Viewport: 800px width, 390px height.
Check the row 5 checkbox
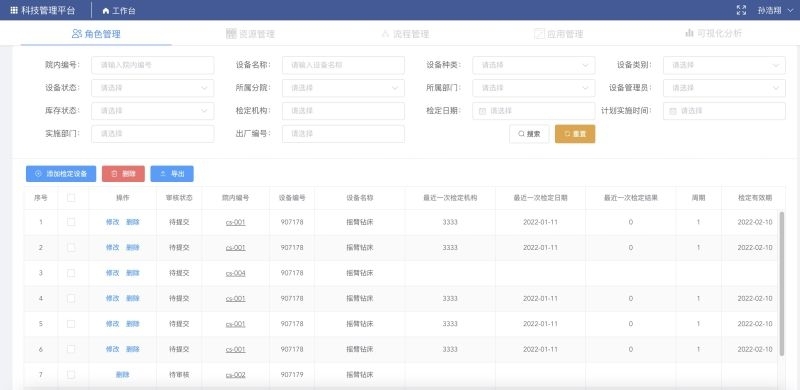(x=71, y=324)
